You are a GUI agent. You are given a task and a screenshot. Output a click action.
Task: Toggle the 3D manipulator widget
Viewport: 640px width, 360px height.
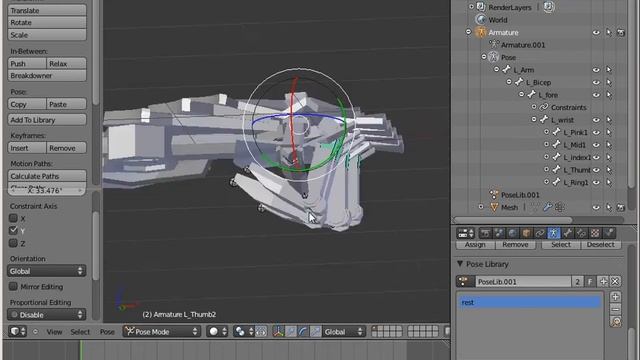point(278,331)
